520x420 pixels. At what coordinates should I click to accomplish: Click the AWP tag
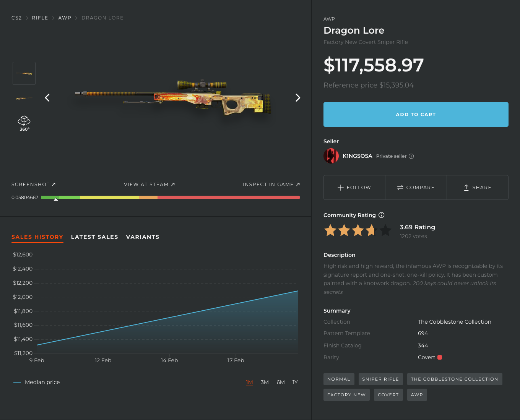point(417,395)
